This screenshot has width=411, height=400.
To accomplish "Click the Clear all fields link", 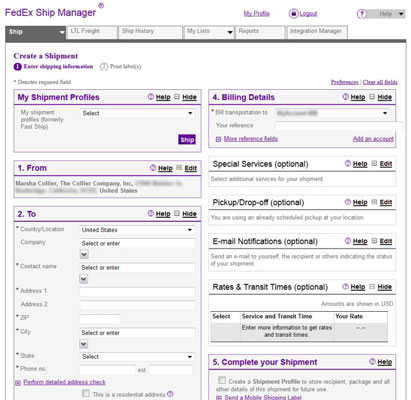I will pos(380,82).
